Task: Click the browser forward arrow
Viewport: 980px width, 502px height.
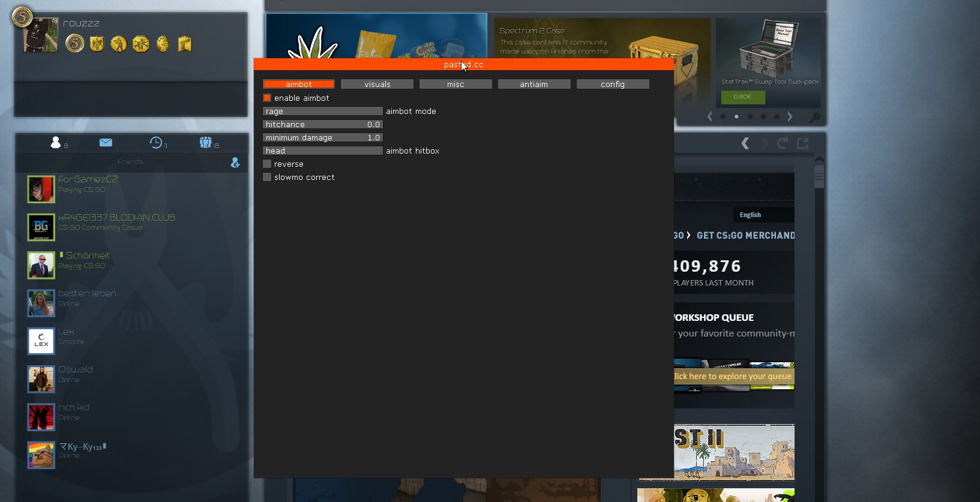Action: click(763, 143)
